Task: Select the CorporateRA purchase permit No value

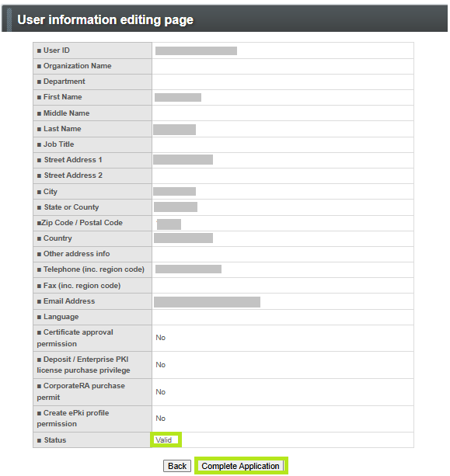Action: pos(160,392)
